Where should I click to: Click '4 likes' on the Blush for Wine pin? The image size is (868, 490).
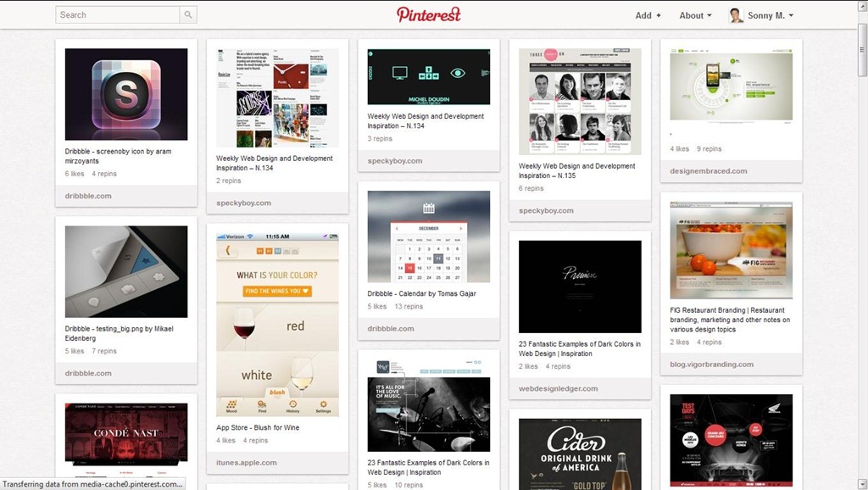coord(225,441)
